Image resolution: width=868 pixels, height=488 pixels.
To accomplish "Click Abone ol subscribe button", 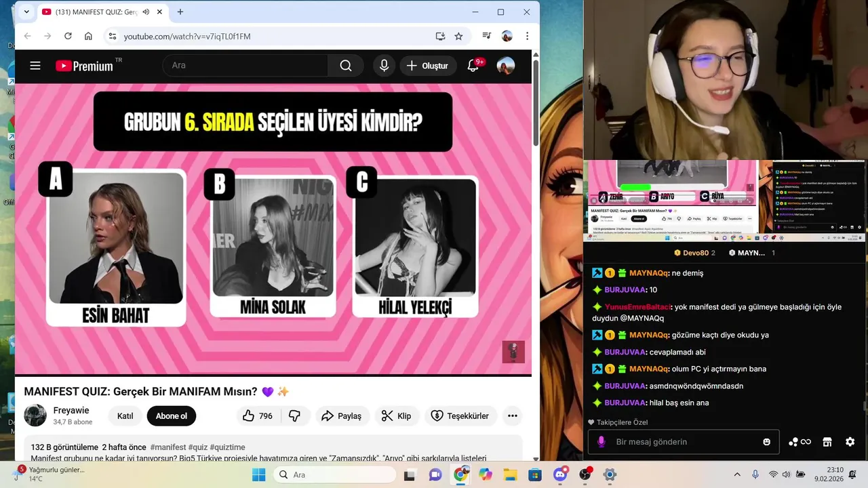I will coord(172,415).
